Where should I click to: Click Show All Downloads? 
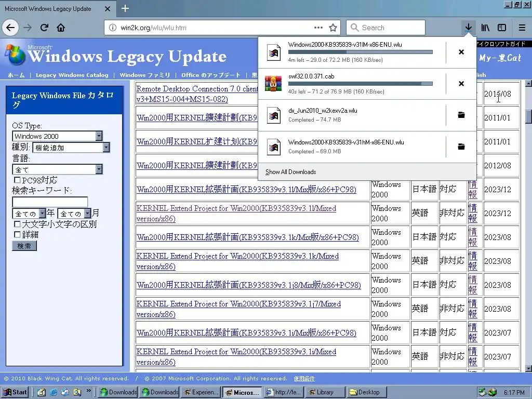click(291, 171)
